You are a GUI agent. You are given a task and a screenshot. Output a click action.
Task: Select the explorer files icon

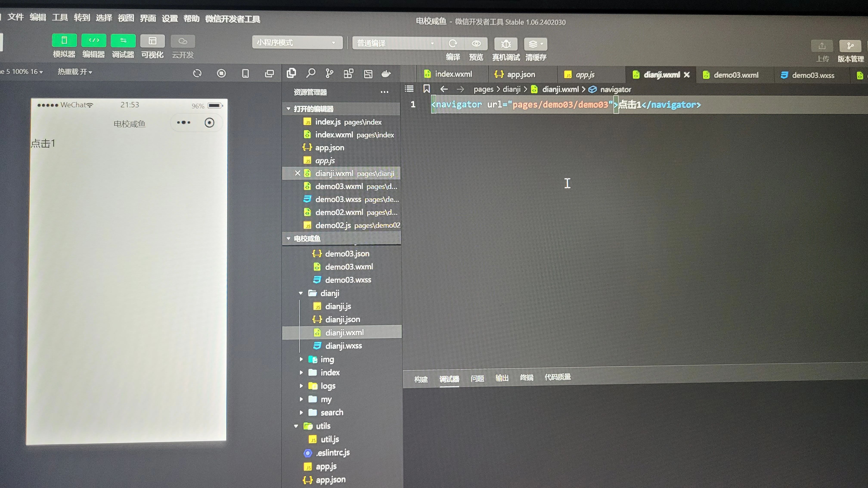pyautogui.click(x=291, y=73)
